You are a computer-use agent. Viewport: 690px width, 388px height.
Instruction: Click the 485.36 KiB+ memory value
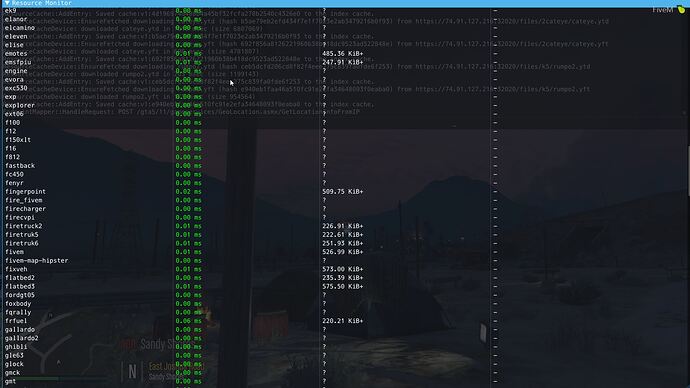[x=343, y=54]
